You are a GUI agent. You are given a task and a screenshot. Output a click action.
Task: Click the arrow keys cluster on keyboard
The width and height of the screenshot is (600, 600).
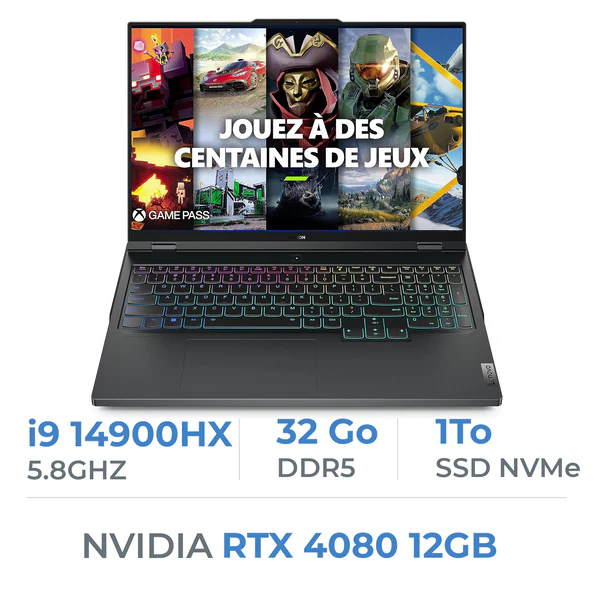click(x=375, y=329)
